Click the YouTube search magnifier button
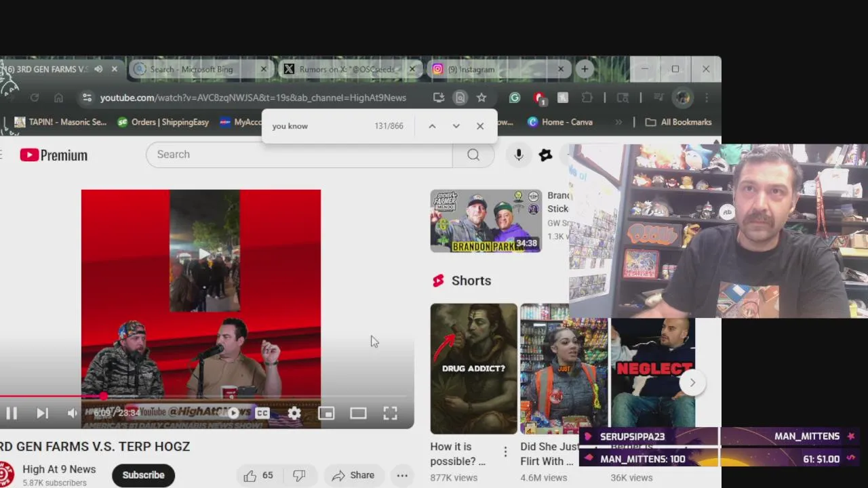The height and width of the screenshot is (488, 868). point(473,155)
